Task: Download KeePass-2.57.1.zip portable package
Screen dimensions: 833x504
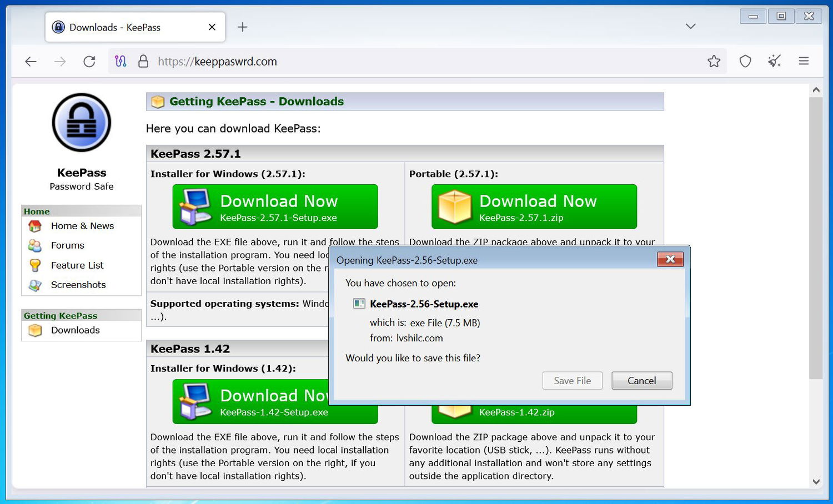Action: pyautogui.click(x=534, y=206)
